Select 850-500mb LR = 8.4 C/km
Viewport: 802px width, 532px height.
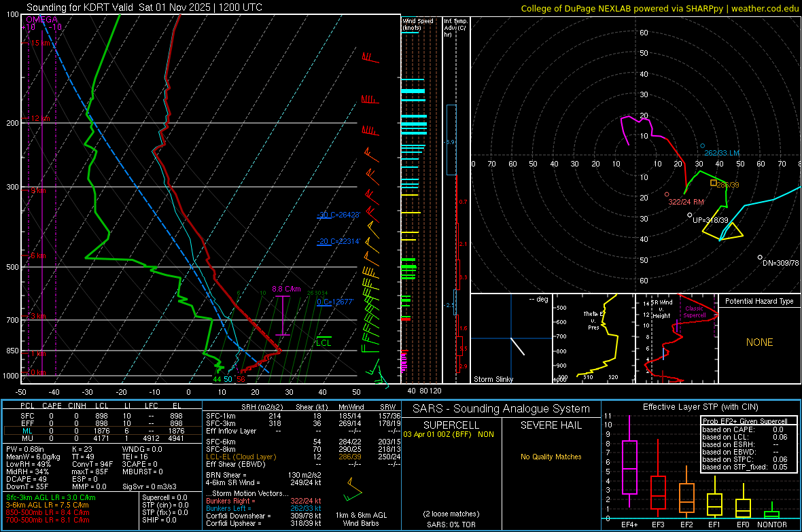tap(48, 512)
